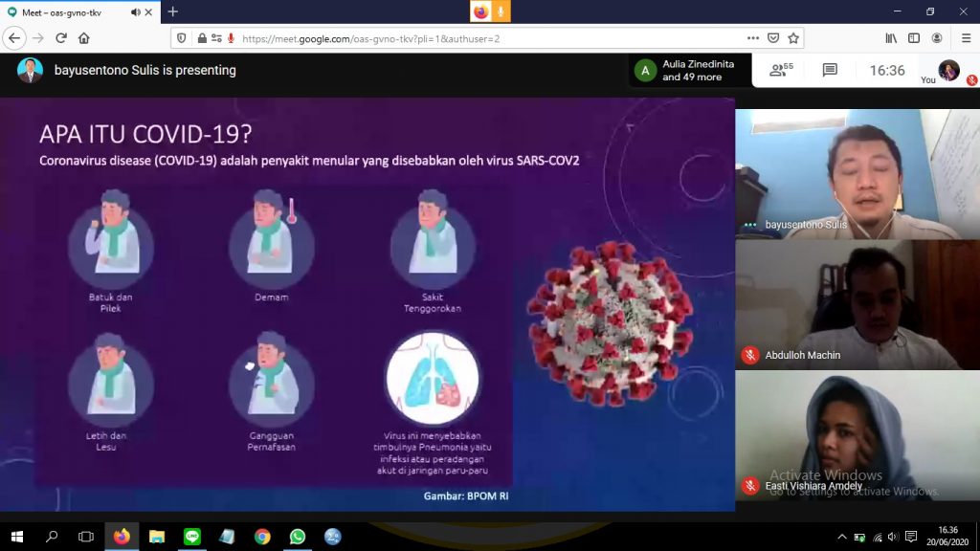This screenshot has width=980, height=551.
Task: Adjust the system volume control in taskbar
Action: pos(892,538)
